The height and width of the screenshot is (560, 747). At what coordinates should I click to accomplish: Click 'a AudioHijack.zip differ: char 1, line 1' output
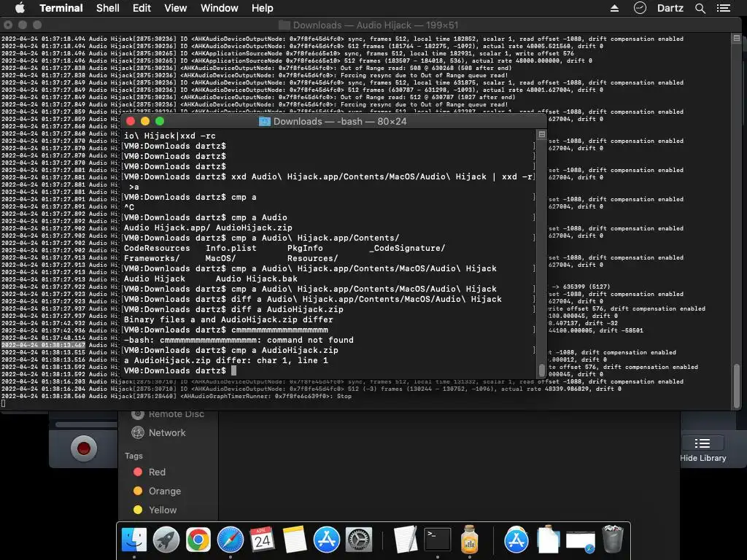point(226,360)
